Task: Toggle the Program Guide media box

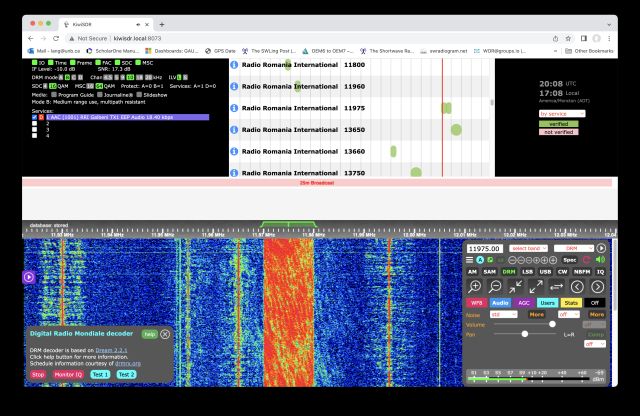Action: [54, 95]
